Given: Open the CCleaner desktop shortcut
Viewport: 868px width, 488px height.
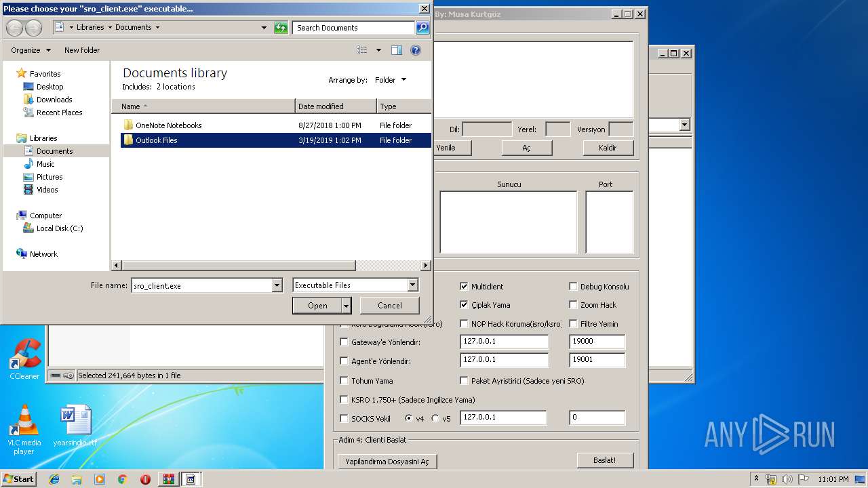Looking at the screenshot, I should (x=24, y=359).
